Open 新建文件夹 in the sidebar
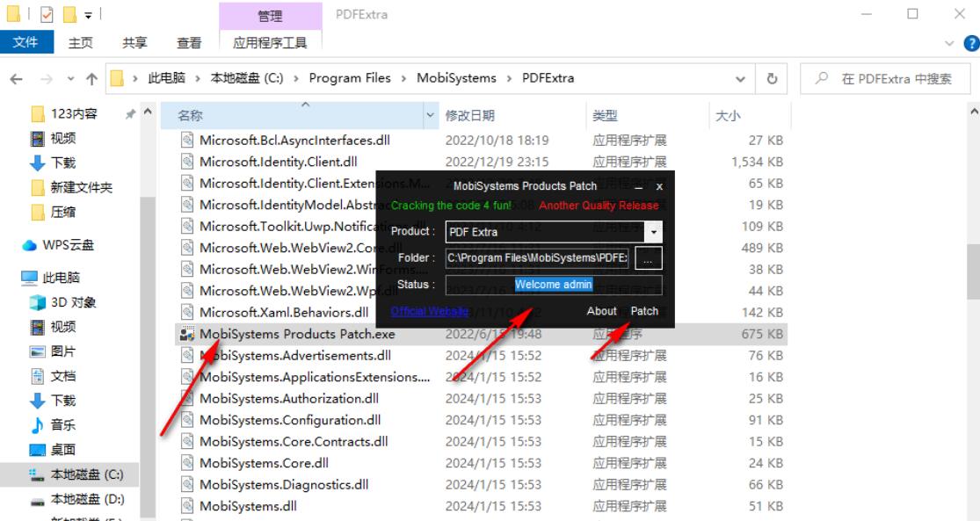 (81, 187)
